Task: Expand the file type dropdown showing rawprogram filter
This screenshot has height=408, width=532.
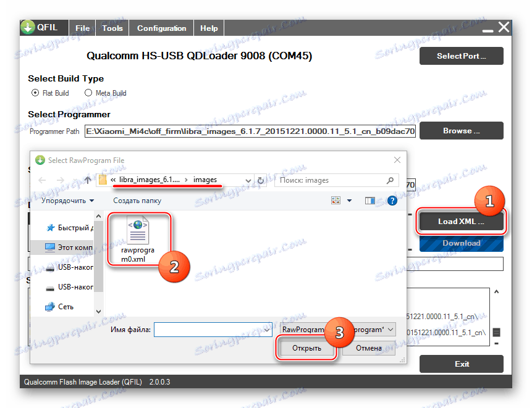Action: pos(389,329)
